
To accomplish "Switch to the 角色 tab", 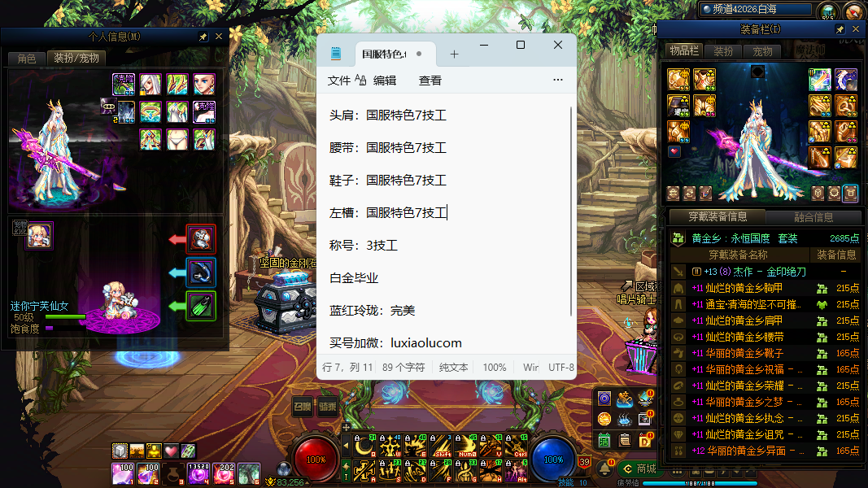I will point(27,59).
